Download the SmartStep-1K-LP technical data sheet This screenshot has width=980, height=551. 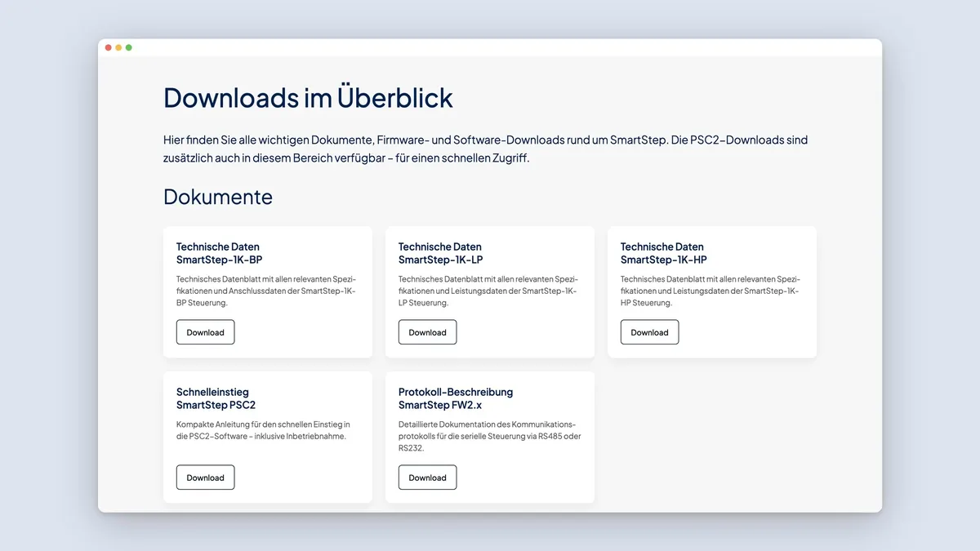[427, 332]
